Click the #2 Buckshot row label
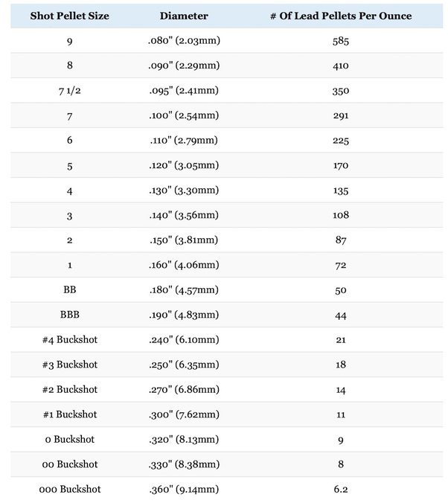The width and height of the screenshot is (448, 503). (70, 389)
